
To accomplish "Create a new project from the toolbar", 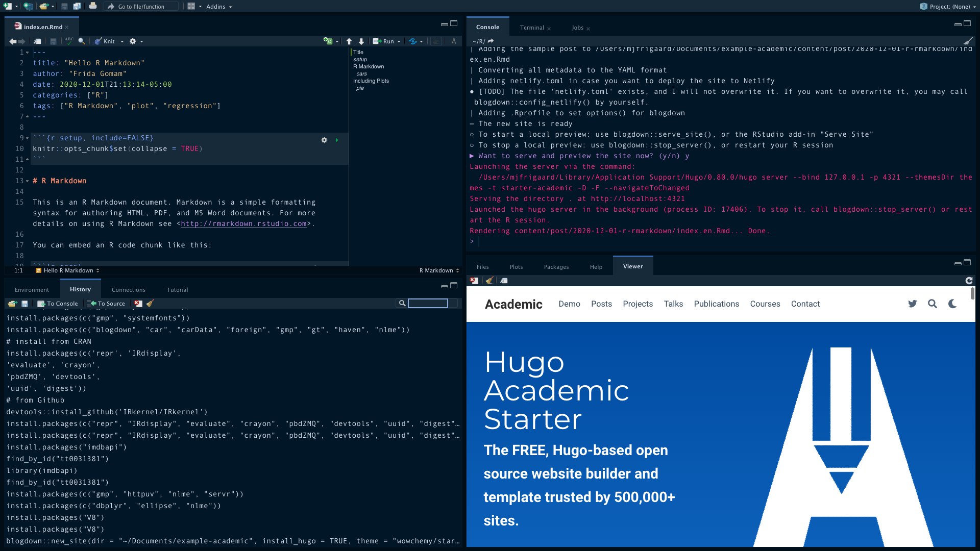I will 29,7.
